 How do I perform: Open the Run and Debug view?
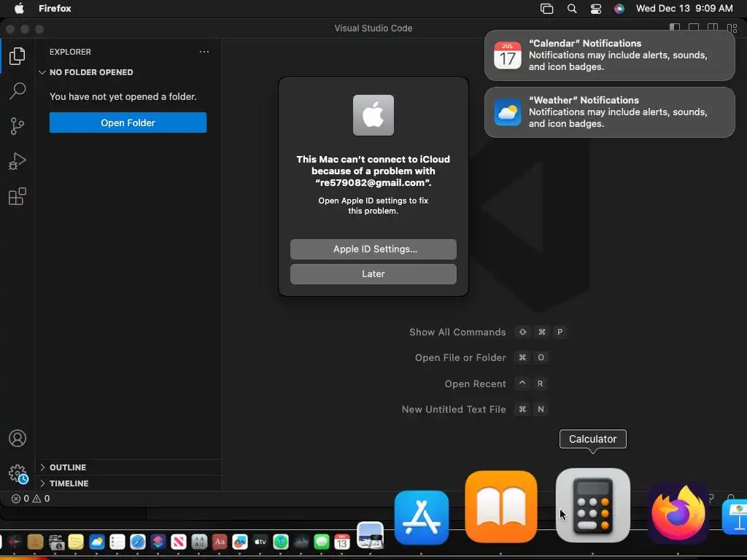click(18, 161)
